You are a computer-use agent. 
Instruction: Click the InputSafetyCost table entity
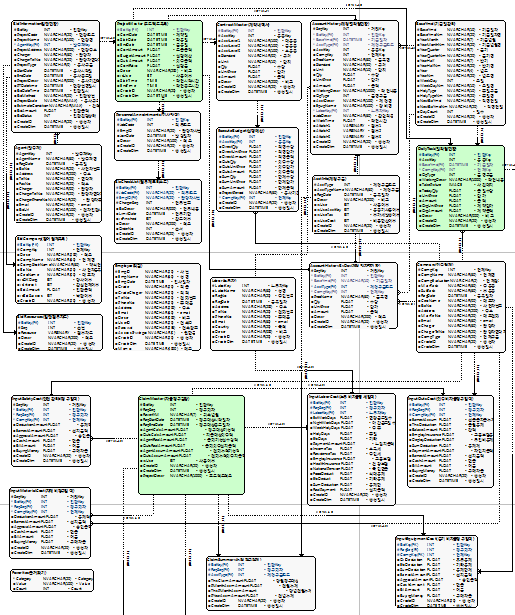click(x=51, y=431)
